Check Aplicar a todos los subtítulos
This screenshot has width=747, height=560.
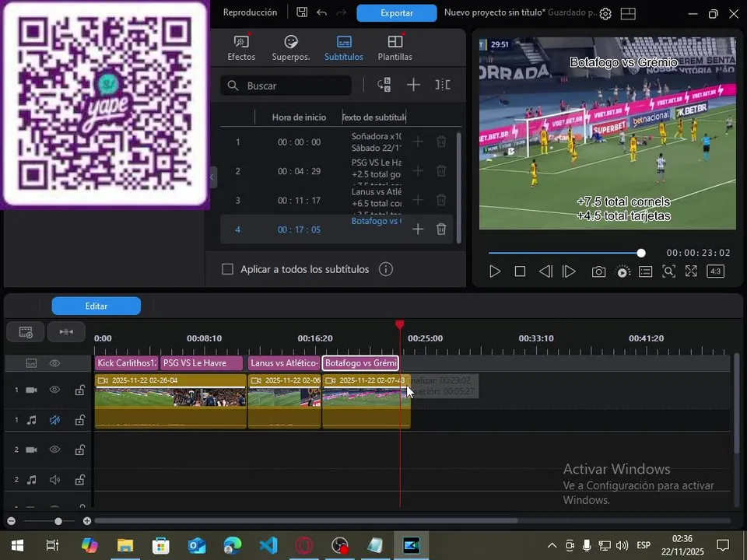pos(228,270)
